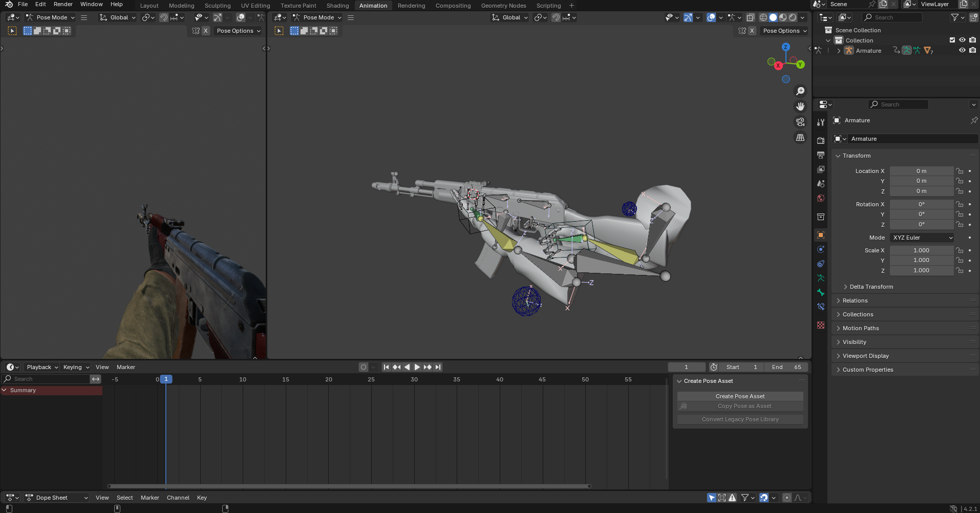
Task: Open the Keying menu in the timeline
Action: [76, 367]
